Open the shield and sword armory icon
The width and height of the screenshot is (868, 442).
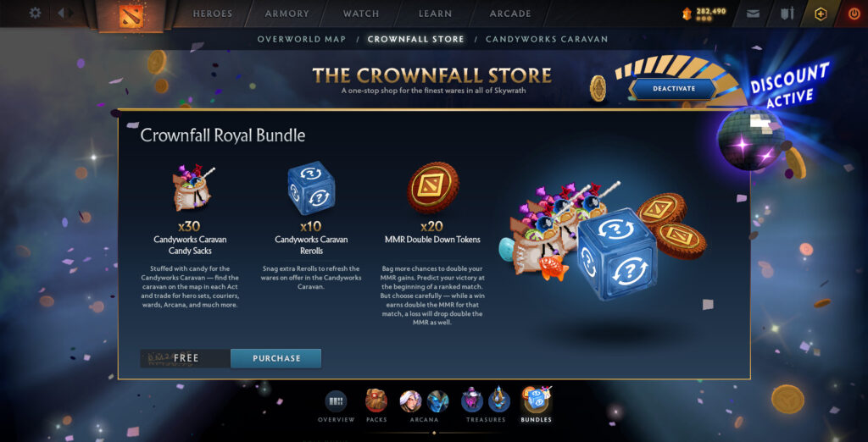(x=787, y=14)
